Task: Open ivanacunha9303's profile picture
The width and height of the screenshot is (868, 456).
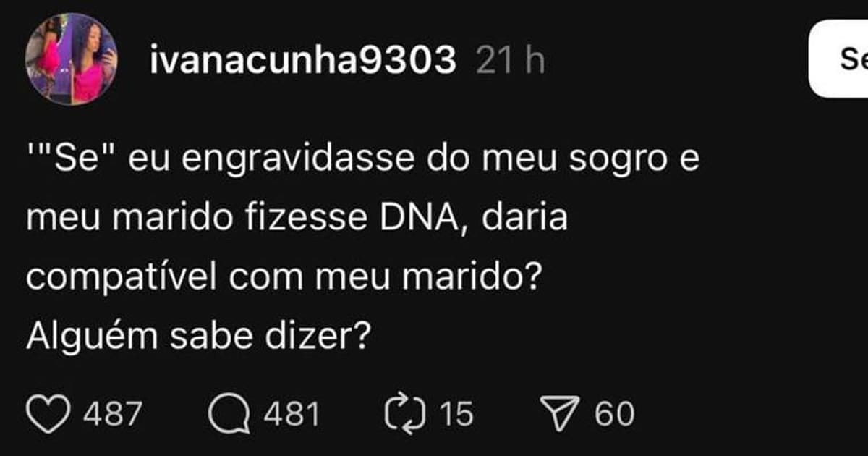Action: [71, 59]
